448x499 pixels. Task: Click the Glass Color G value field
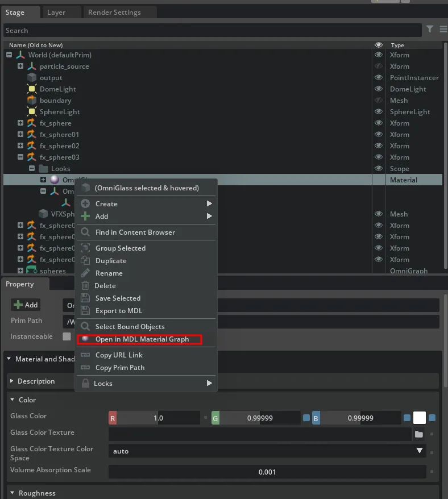[260, 418]
